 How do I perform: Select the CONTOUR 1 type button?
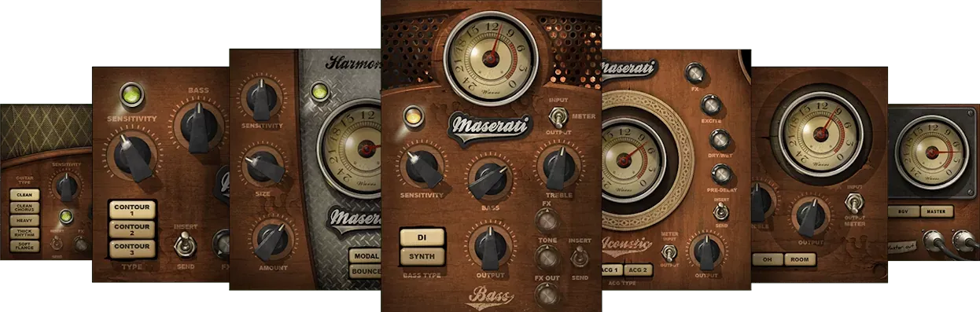coord(131,210)
